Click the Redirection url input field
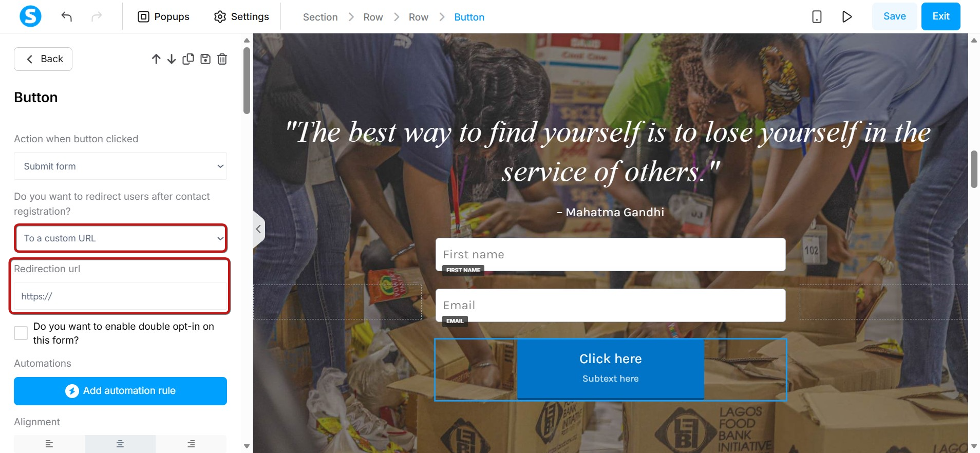Image resolution: width=980 pixels, height=453 pixels. coord(120,296)
